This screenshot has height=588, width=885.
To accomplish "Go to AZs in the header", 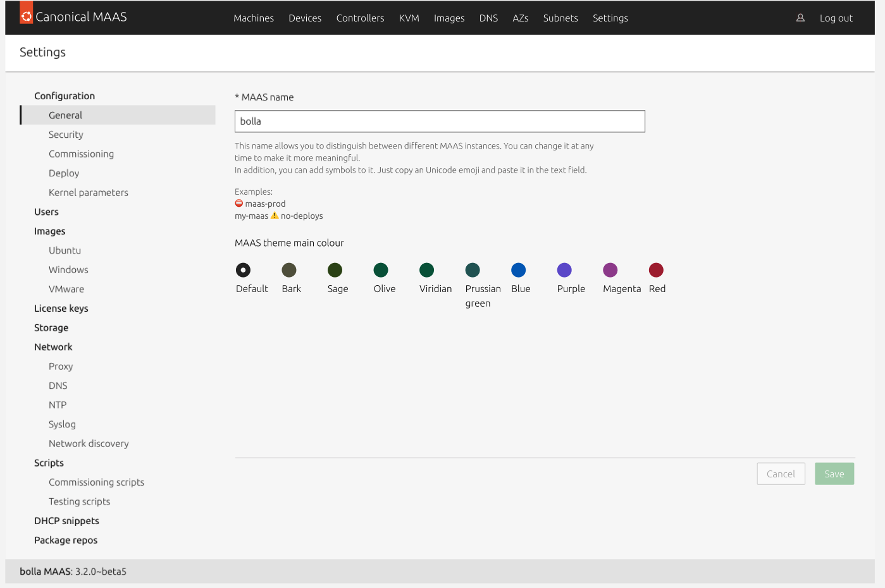I will [x=521, y=18].
